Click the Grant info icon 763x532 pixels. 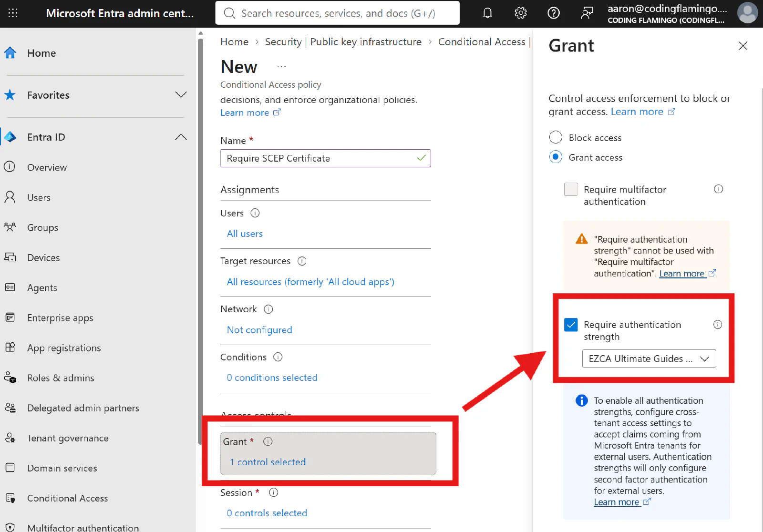(268, 441)
